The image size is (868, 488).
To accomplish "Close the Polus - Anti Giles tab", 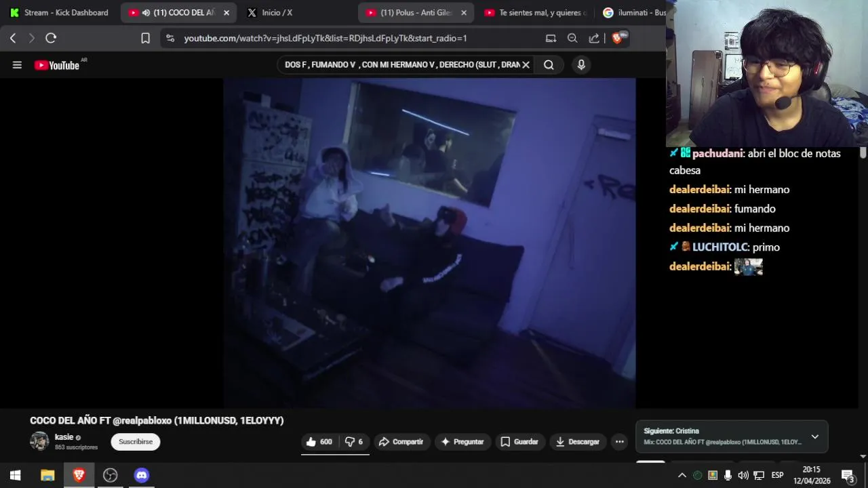I will pyautogui.click(x=464, y=13).
